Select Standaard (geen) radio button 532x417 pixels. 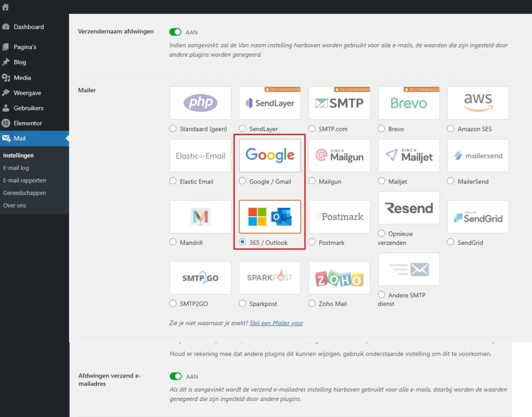173,129
